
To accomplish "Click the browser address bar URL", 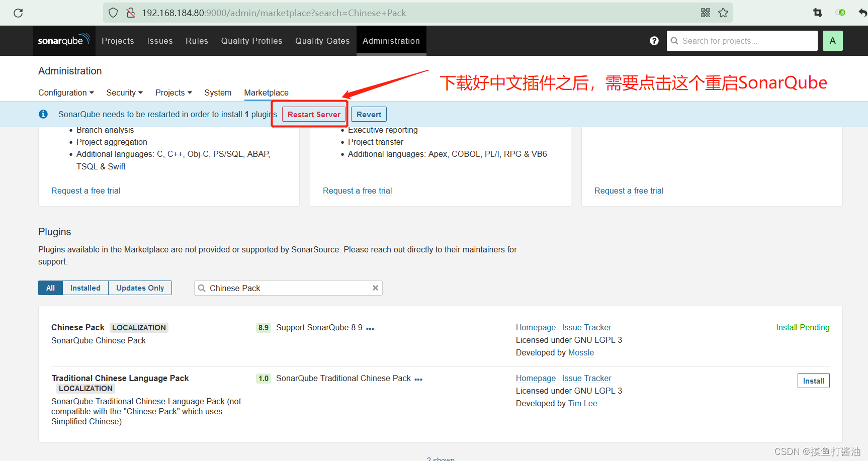I will (274, 13).
